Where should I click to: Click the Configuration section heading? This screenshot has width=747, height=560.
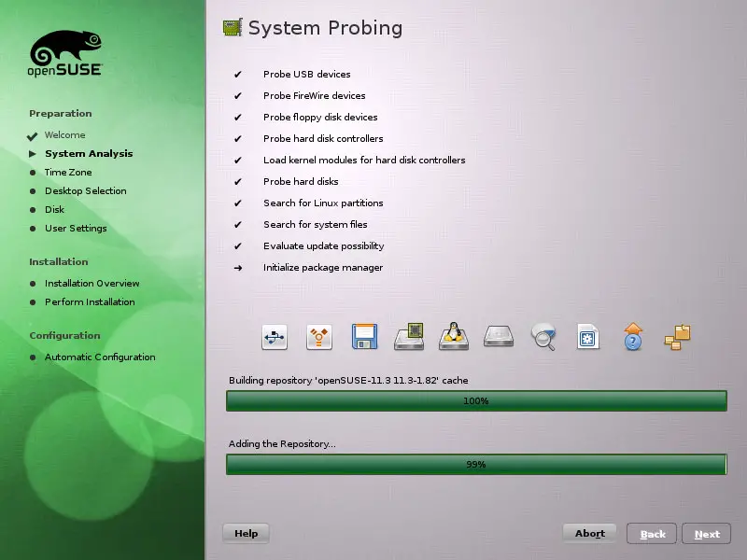point(64,335)
